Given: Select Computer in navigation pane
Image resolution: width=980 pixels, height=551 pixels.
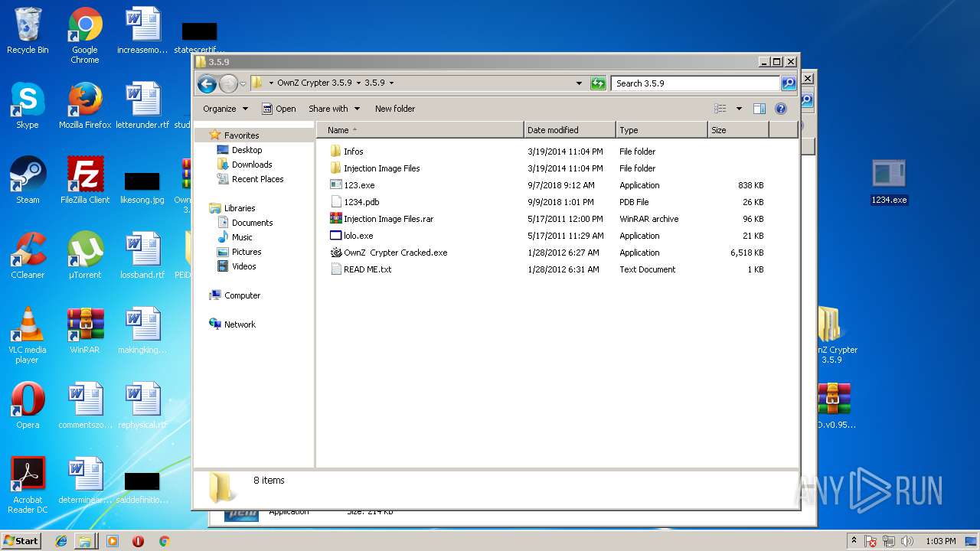Looking at the screenshot, I should (242, 295).
